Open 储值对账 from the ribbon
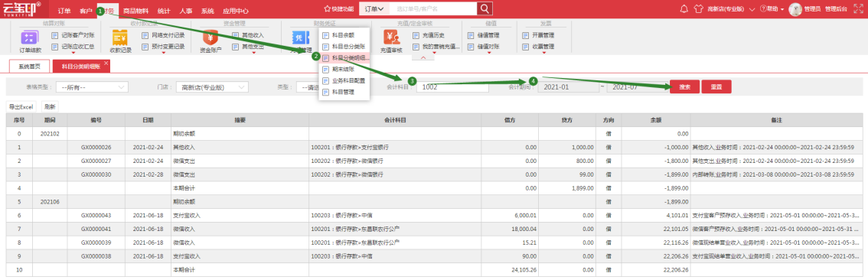868x280 pixels. (482, 47)
